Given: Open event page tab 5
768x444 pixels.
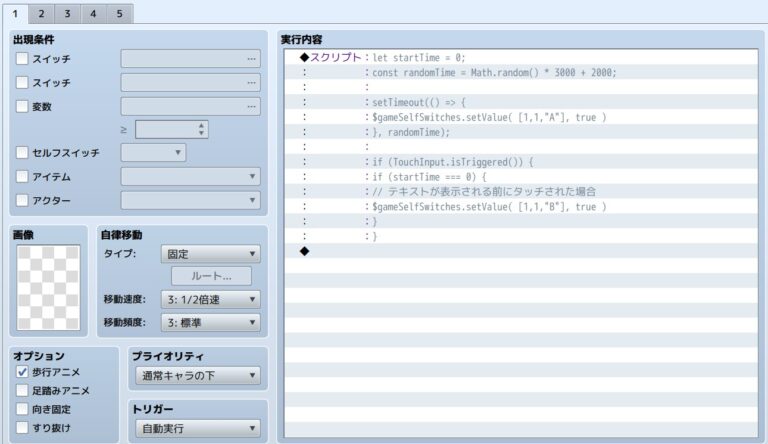Looking at the screenshot, I should click(x=119, y=14).
